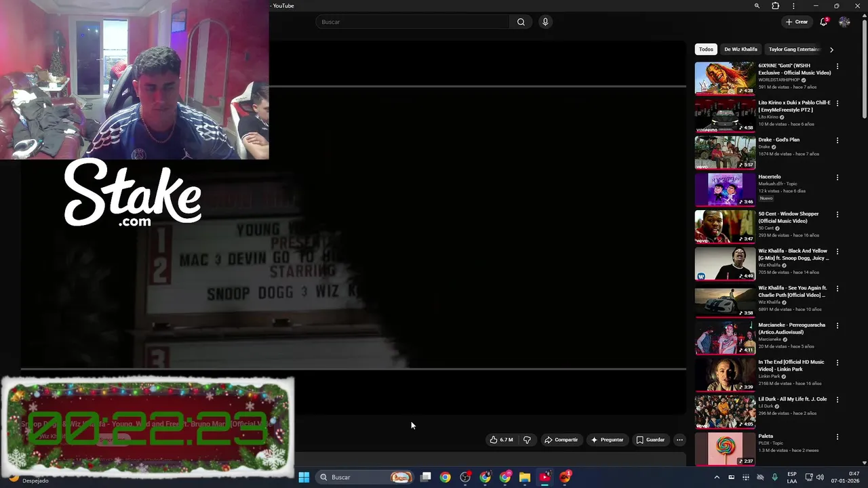868x488 pixels.
Task: Click the Preguntar button
Action: (607, 440)
